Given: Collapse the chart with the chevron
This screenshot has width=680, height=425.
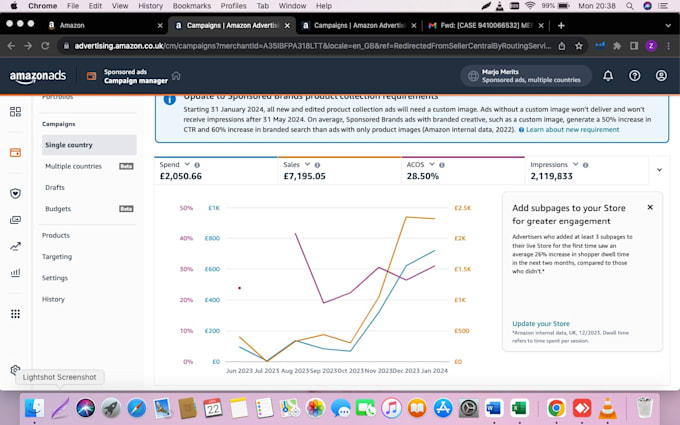Looking at the screenshot, I should click(x=659, y=170).
